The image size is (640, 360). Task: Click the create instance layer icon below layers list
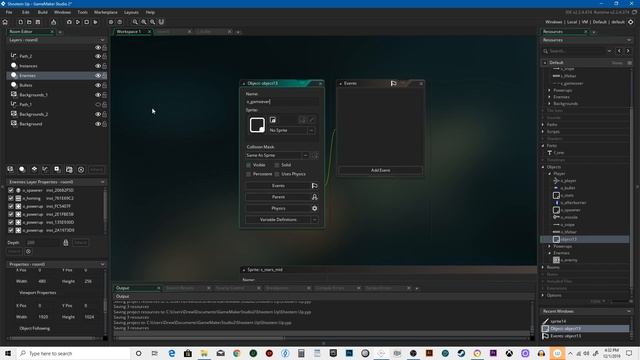[22, 169]
